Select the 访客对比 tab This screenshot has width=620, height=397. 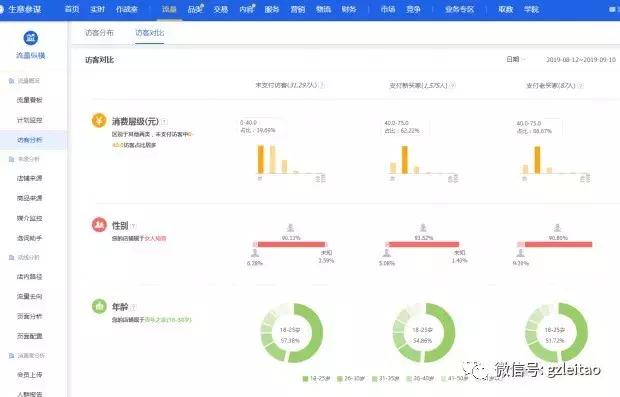click(149, 33)
